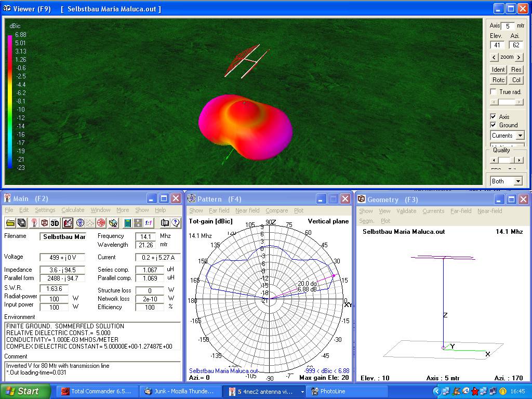Click the red globe pattern icon
The height and width of the screenshot is (399, 532).
pos(101,223)
